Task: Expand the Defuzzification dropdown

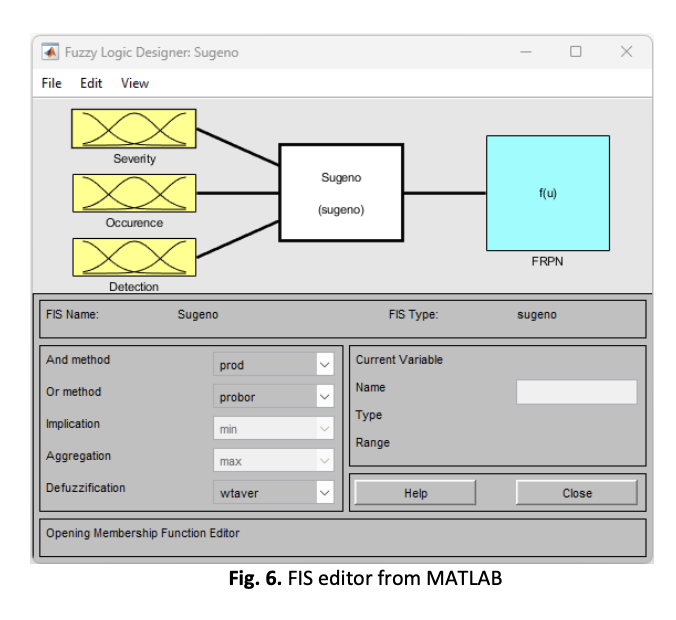Action: tap(273, 492)
